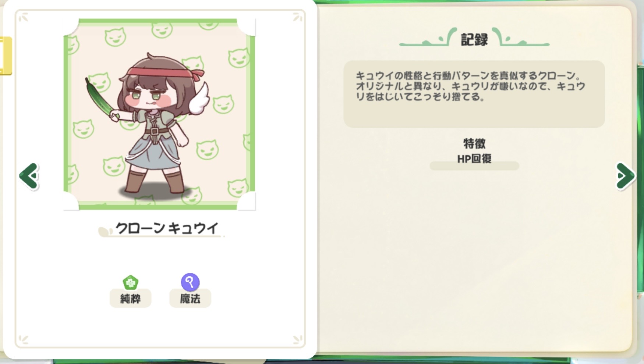Click the yellow bookmark tab at left edge
This screenshot has height=364, width=644.
pyautogui.click(x=6, y=56)
